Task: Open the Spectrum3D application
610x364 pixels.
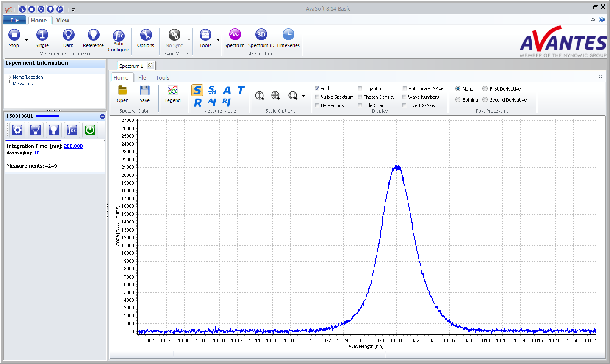Action: (261, 35)
